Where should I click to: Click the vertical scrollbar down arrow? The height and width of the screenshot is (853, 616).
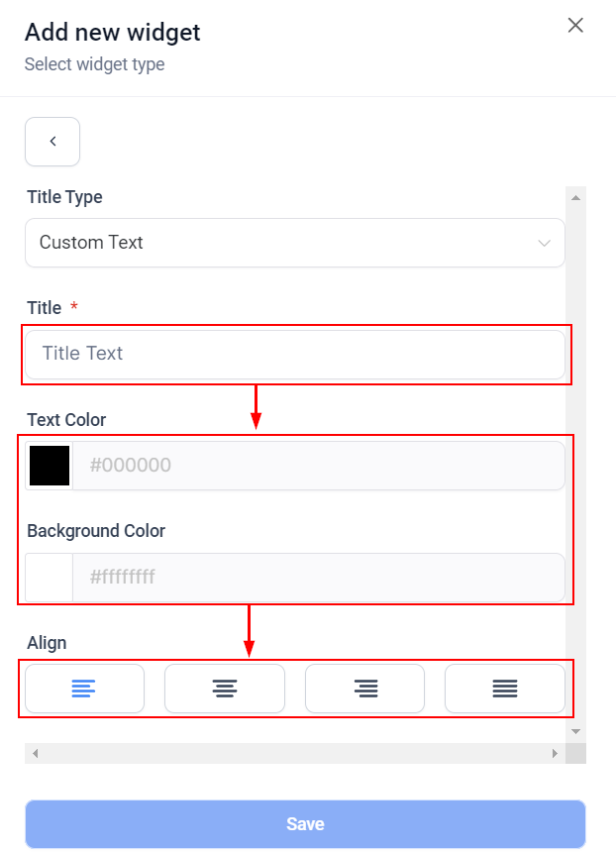click(575, 731)
